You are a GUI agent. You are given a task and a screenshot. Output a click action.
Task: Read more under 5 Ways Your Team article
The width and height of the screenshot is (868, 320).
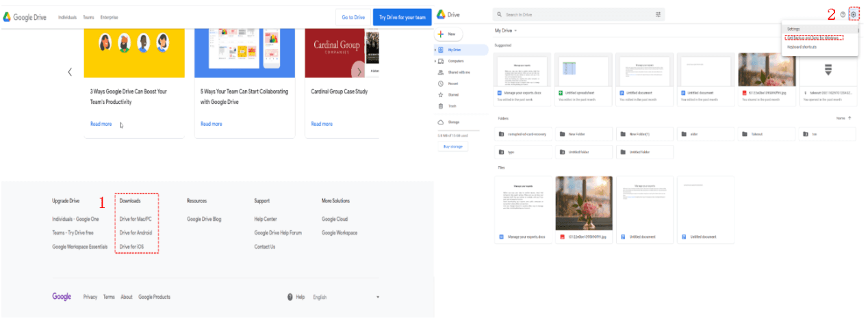click(211, 124)
